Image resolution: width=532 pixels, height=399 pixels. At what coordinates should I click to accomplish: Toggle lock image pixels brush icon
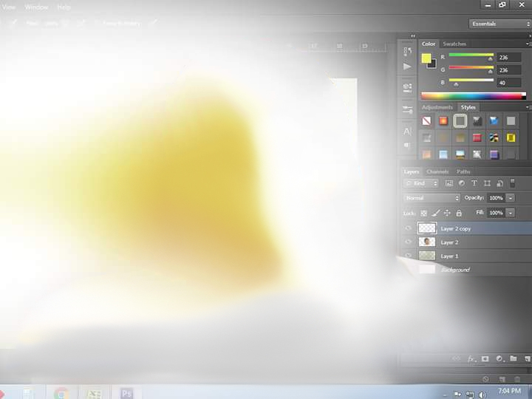coord(436,213)
